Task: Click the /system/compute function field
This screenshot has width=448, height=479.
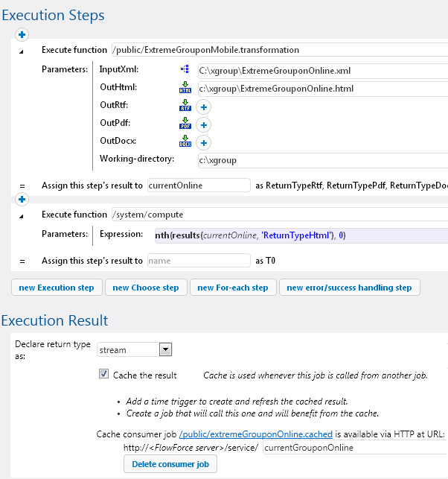Action: coord(280,215)
